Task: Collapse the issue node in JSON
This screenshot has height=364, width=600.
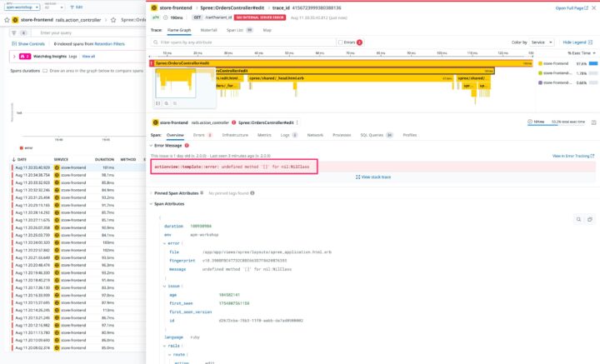Action: pyautogui.click(x=164, y=286)
